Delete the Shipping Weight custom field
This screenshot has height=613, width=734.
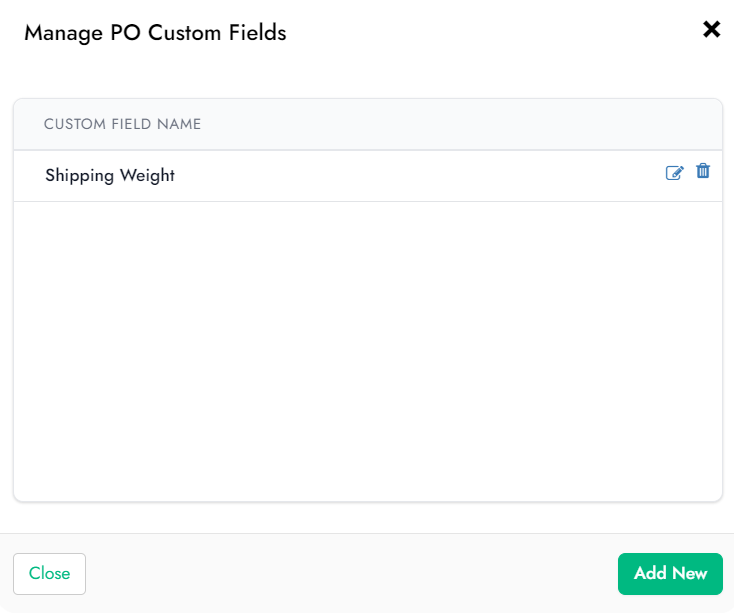703,171
